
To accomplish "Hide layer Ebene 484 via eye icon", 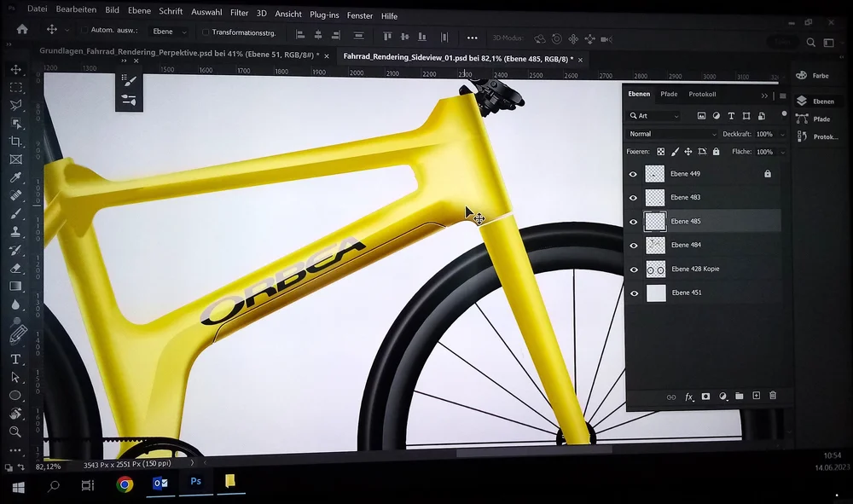I will [x=634, y=246].
